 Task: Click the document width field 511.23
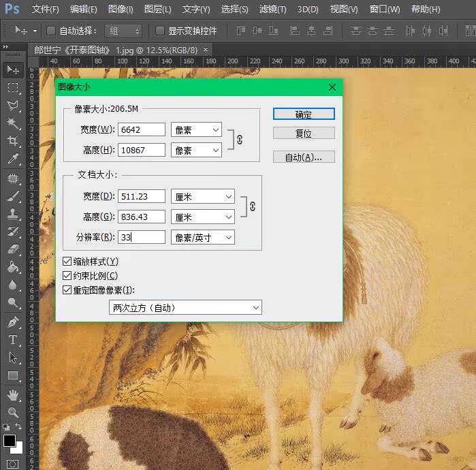142,196
